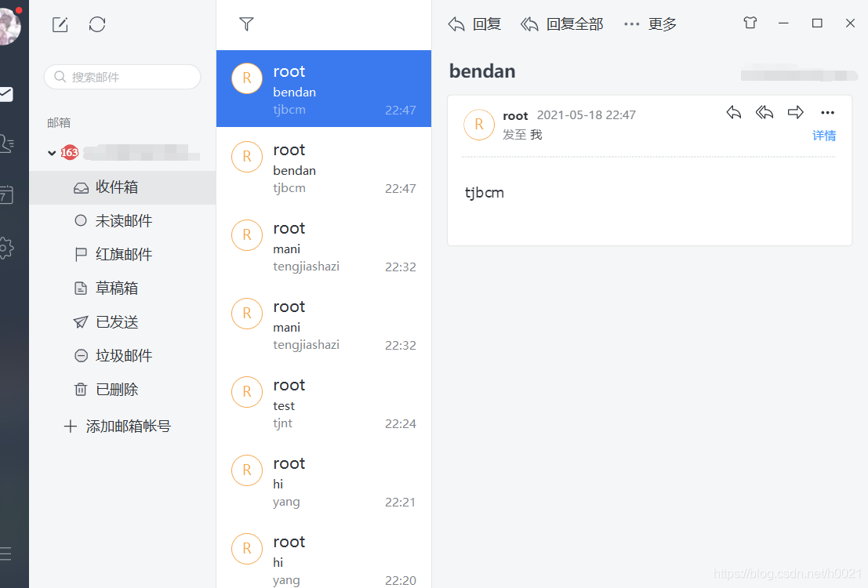Click the reply-all arrows in the message header
This screenshot has width=868, height=588.
pyautogui.click(x=764, y=112)
